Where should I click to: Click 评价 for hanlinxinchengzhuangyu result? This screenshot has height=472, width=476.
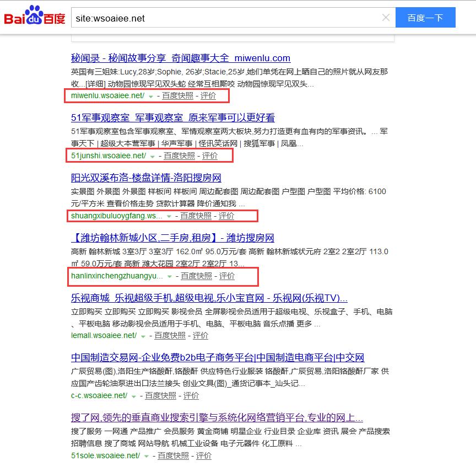227,276
